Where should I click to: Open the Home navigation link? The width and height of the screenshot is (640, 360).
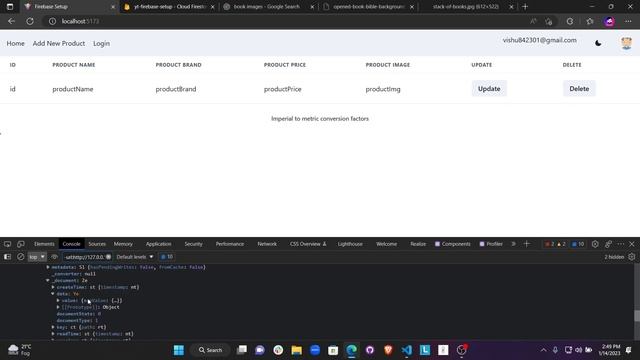pos(16,43)
